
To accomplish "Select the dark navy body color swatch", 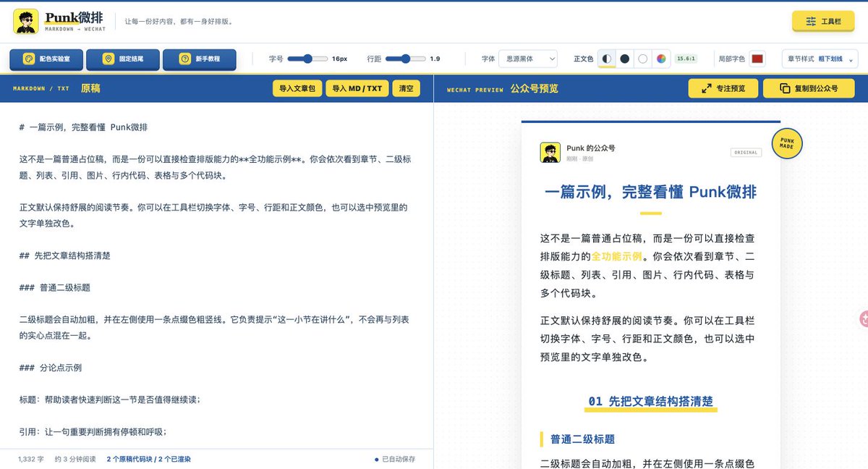I will pyautogui.click(x=625, y=59).
